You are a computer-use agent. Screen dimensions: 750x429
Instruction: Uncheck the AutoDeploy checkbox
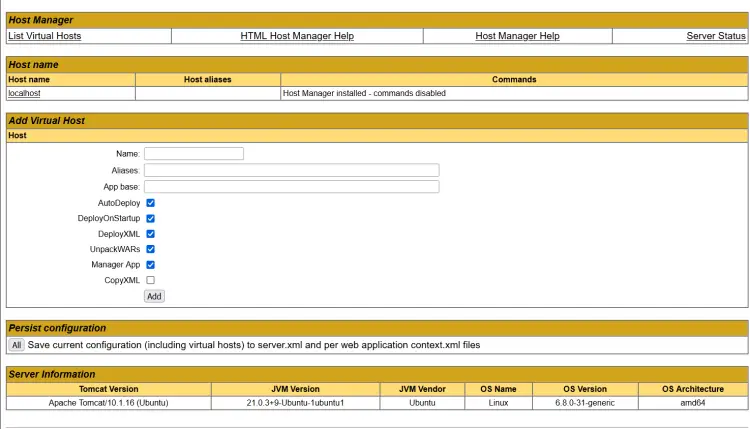click(150, 203)
